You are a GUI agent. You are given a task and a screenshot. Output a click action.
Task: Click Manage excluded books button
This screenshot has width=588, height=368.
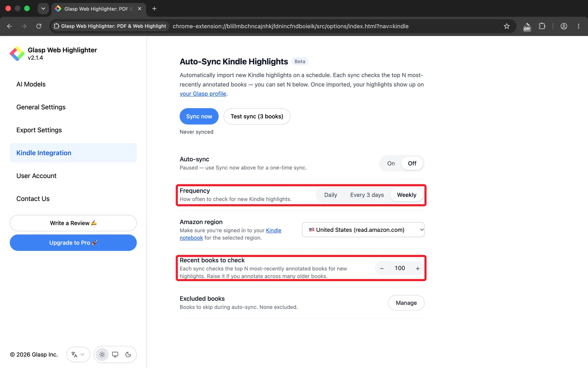(x=406, y=303)
